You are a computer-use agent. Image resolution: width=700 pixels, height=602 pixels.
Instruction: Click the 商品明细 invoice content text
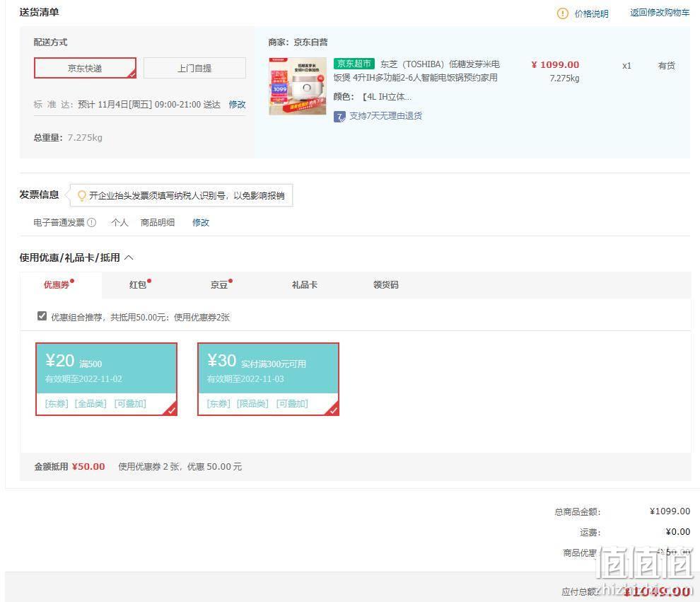tap(158, 222)
